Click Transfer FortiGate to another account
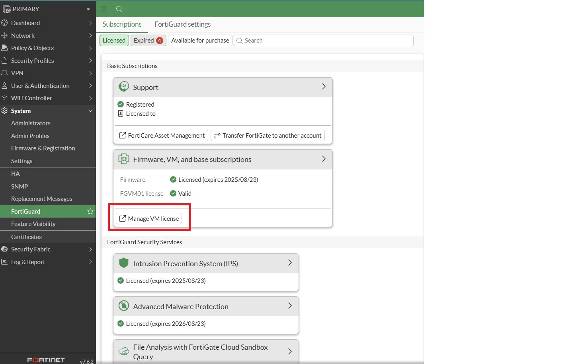Screen dimensions: 588x364 (x=268, y=135)
